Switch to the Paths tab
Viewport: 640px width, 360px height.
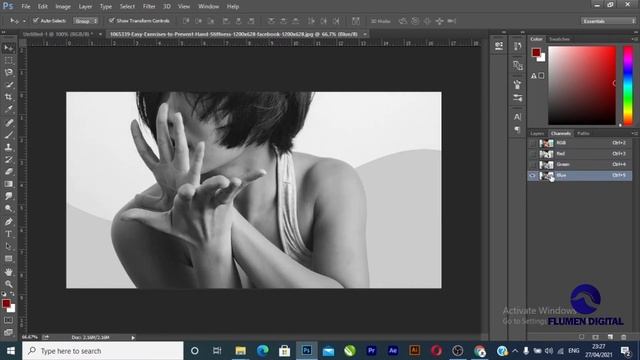(583, 133)
